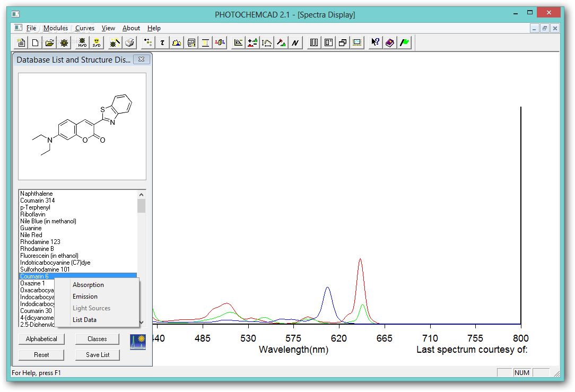The width and height of the screenshot is (575, 392).
Task: Click the cascade windows toolbar icon
Action: [343, 42]
